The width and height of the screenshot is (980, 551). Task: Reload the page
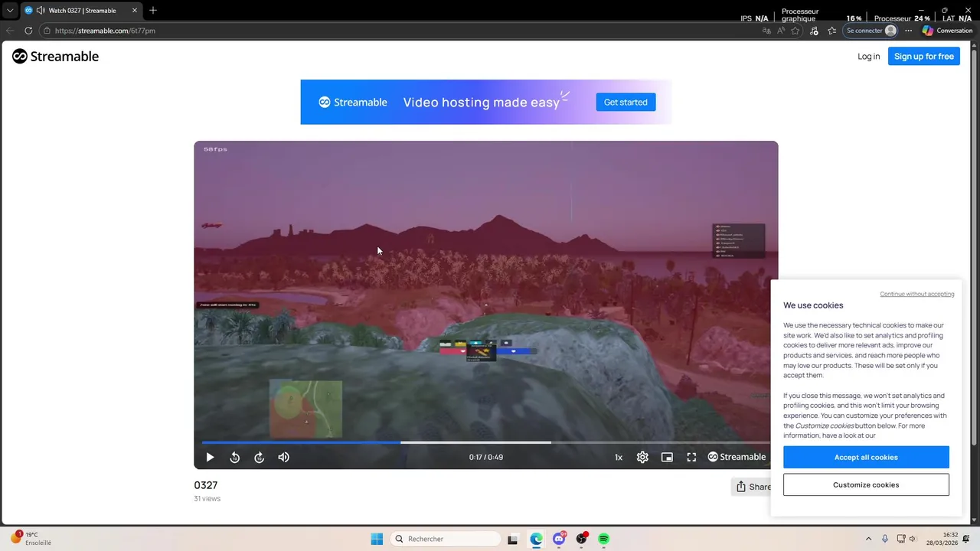tap(28, 31)
